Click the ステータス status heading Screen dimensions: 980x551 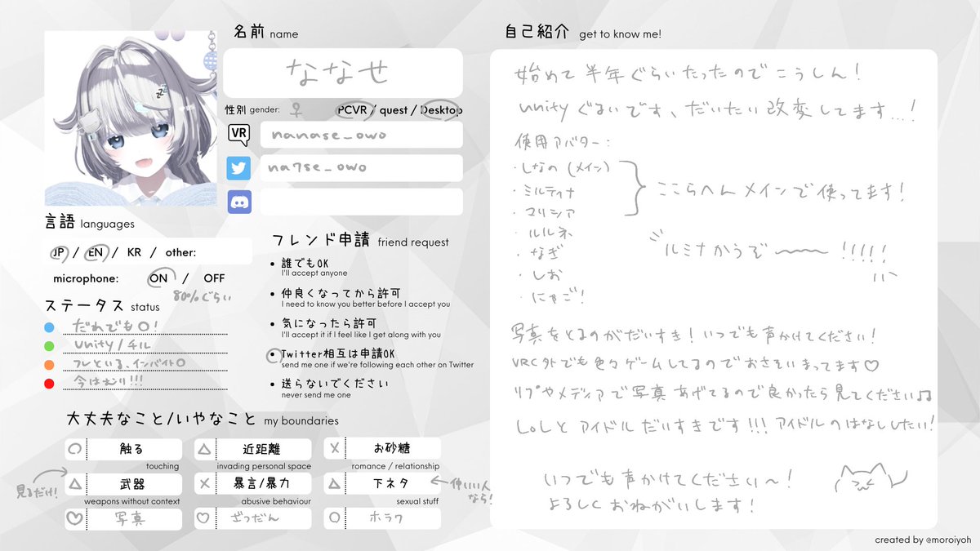[x=103, y=306]
